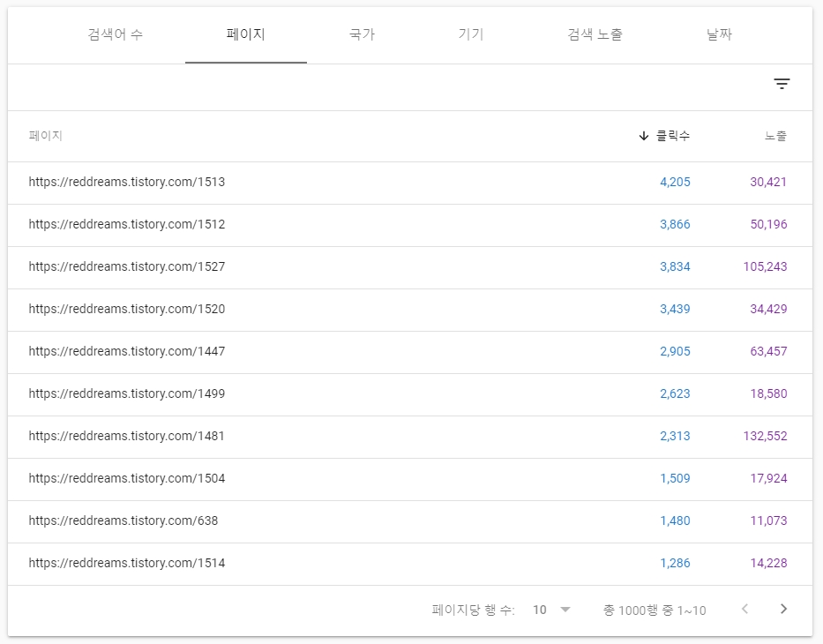Screen dimensions: 823x644
Task: Click the 105,243 impressions value
Action: click(766, 266)
